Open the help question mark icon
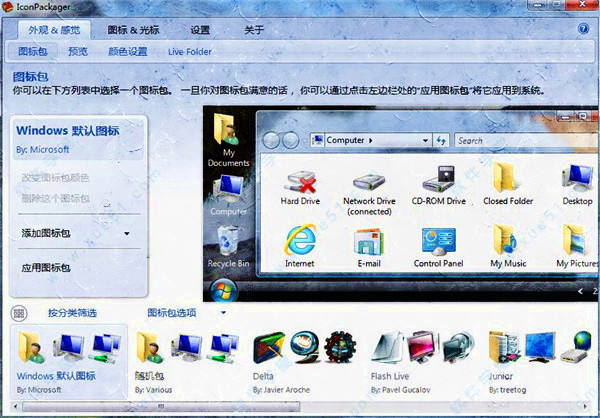Screen dimensions: 600x418 pos(583,29)
